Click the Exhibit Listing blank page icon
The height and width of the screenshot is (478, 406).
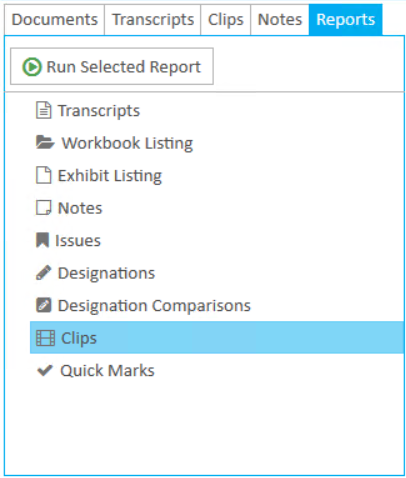(x=43, y=175)
